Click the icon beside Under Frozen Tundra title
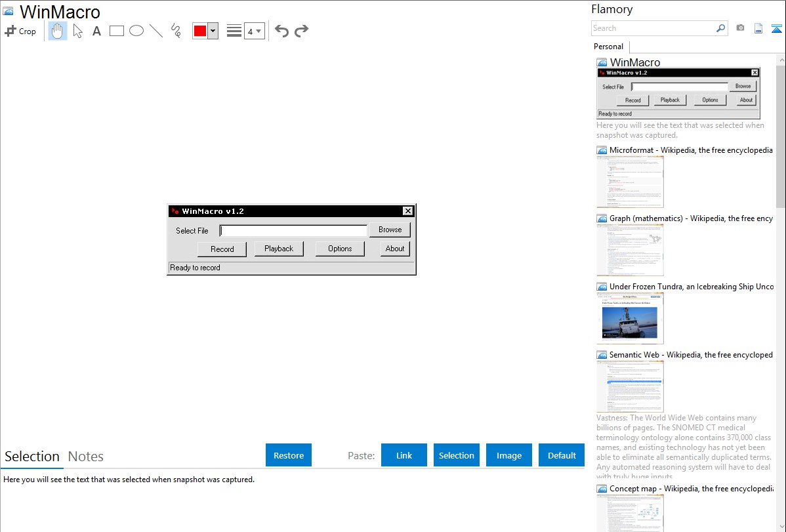This screenshot has height=532, width=786. click(x=602, y=287)
